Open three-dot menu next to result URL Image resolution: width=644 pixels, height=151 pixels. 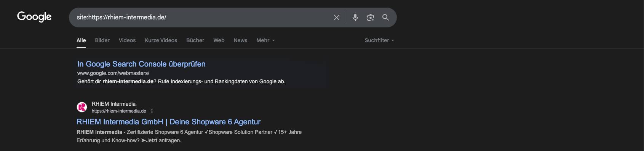(152, 111)
